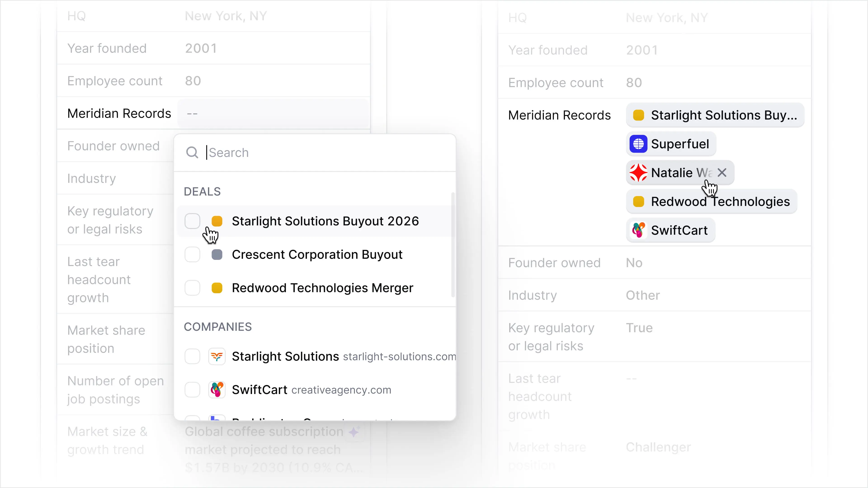
Task: Click the left Year founded value 2001
Action: click(x=201, y=49)
